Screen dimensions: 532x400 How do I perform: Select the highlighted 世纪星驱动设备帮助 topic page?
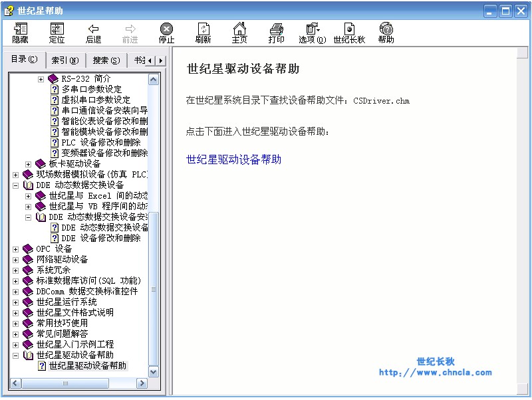click(x=88, y=365)
